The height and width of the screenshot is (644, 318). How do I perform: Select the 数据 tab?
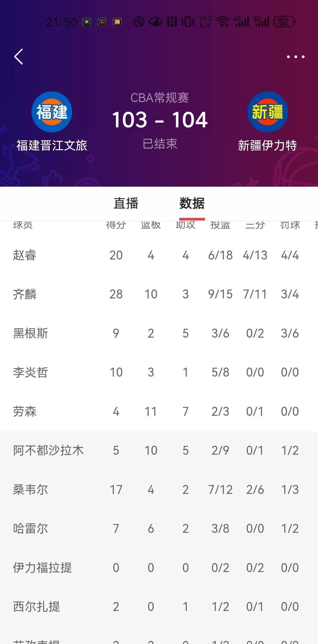pyautogui.click(x=192, y=203)
